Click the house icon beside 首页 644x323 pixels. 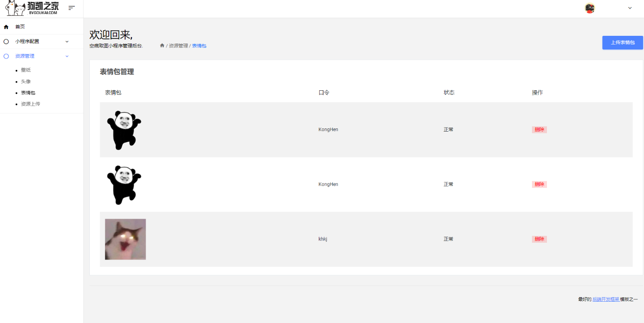pos(6,27)
